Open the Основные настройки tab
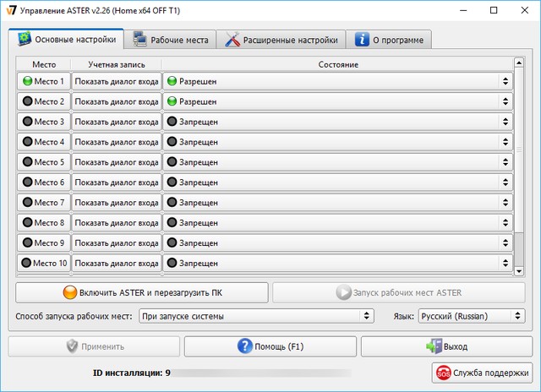 (x=66, y=40)
